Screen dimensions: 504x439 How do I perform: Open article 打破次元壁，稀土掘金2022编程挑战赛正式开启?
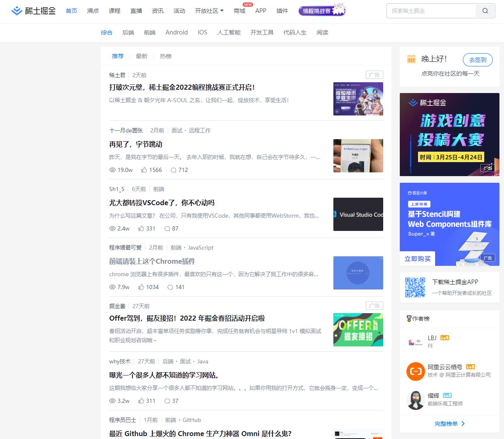pos(182,87)
